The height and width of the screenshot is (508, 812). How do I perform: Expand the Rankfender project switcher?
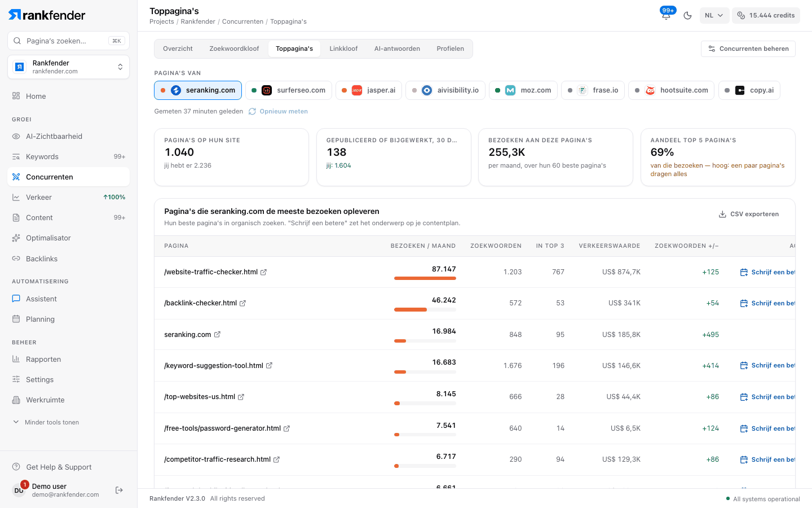click(68, 67)
